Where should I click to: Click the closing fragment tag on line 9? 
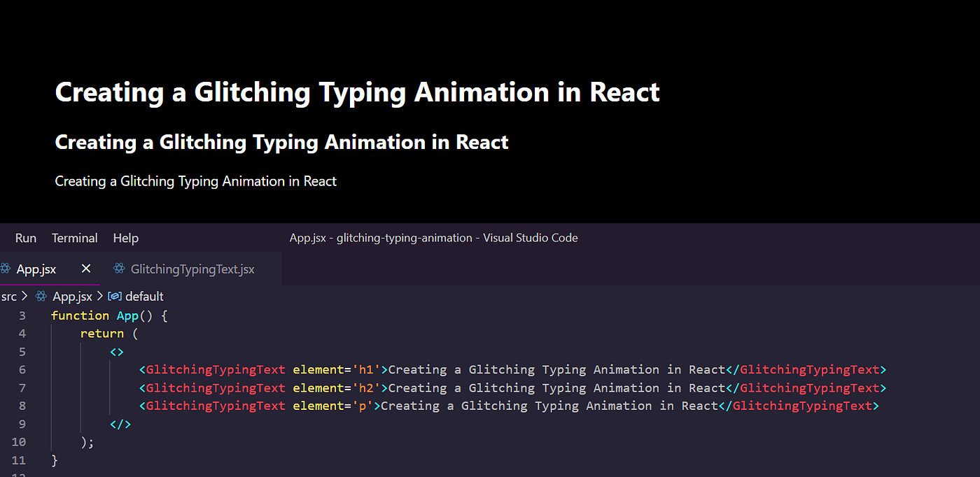(119, 423)
